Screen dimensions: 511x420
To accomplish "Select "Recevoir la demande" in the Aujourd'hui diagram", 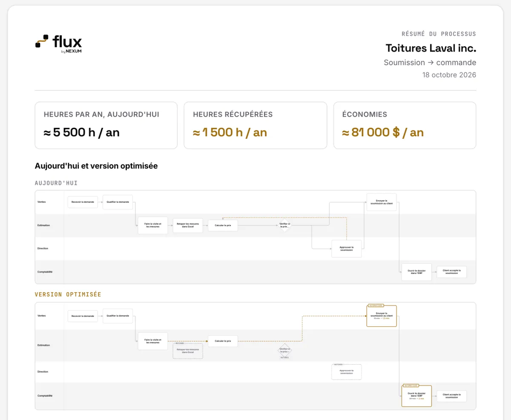I will (x=83, y=202).
